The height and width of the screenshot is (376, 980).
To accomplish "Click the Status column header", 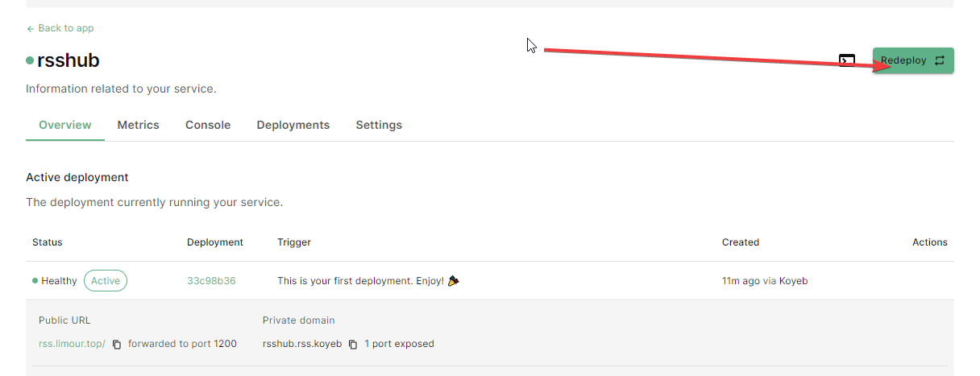I will [48, 242].
